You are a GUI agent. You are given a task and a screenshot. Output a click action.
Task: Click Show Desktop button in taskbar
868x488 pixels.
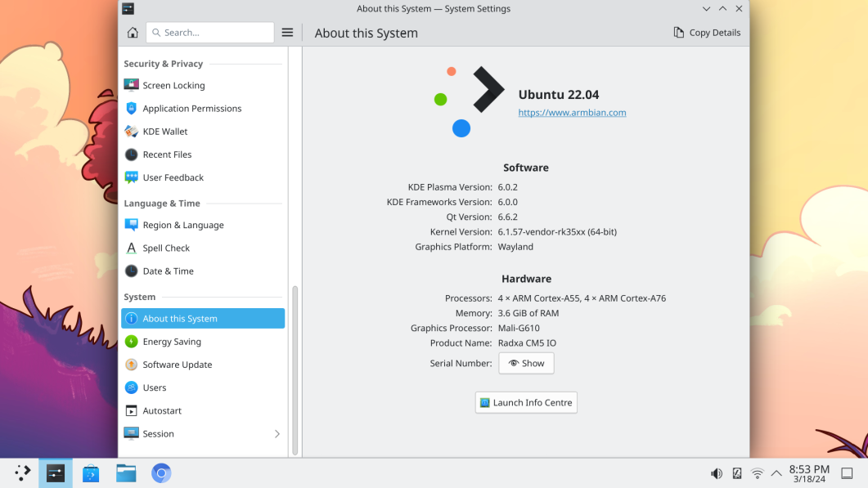point(847,473)
